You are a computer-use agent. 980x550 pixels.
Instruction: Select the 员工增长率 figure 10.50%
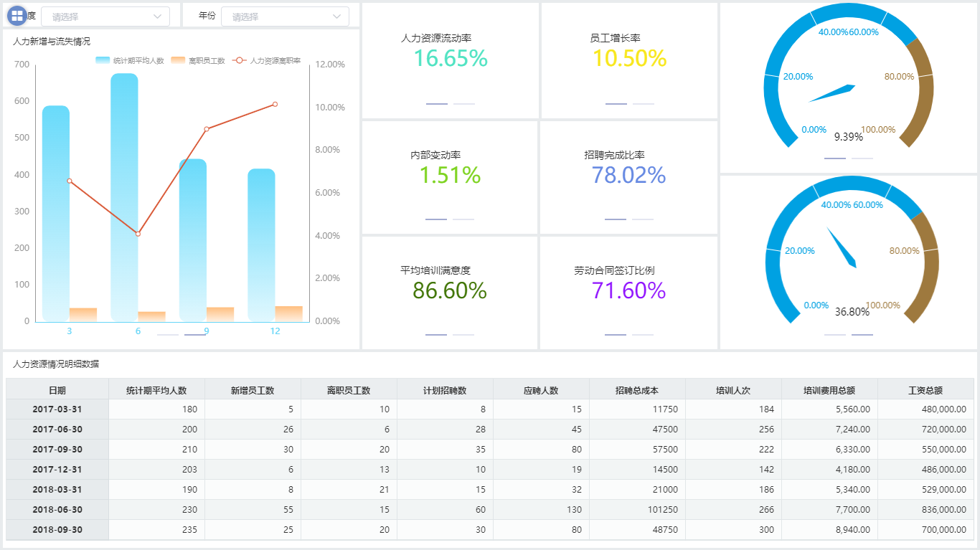tap(630, 59)
